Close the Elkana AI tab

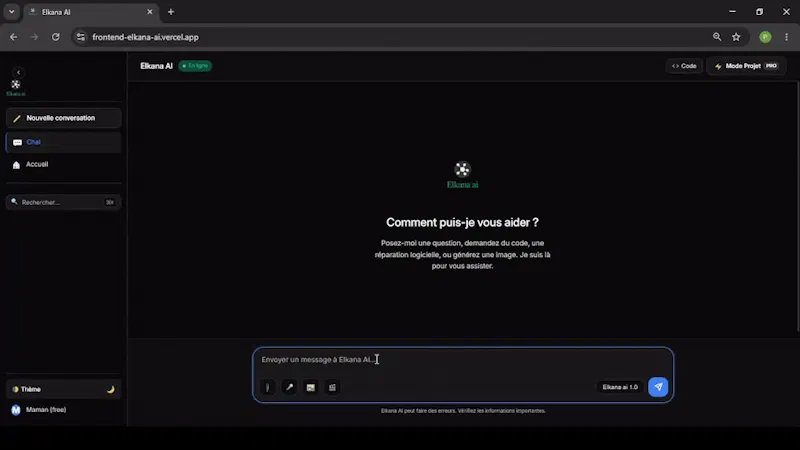point(149,12)
